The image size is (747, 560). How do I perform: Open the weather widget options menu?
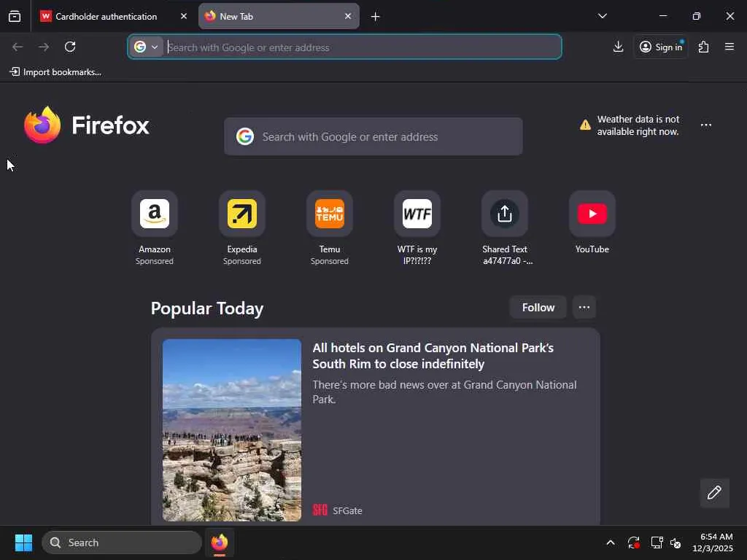[706, 125]
